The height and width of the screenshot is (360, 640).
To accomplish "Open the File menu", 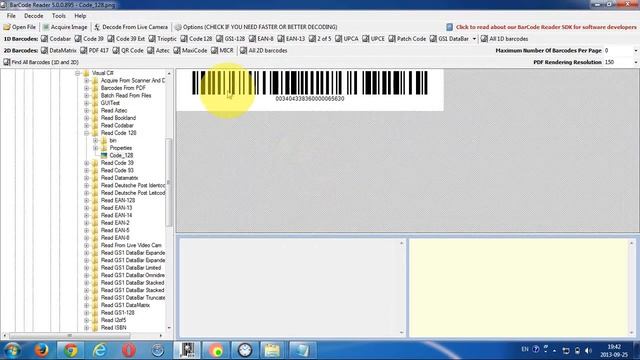I will click(11, 16).
